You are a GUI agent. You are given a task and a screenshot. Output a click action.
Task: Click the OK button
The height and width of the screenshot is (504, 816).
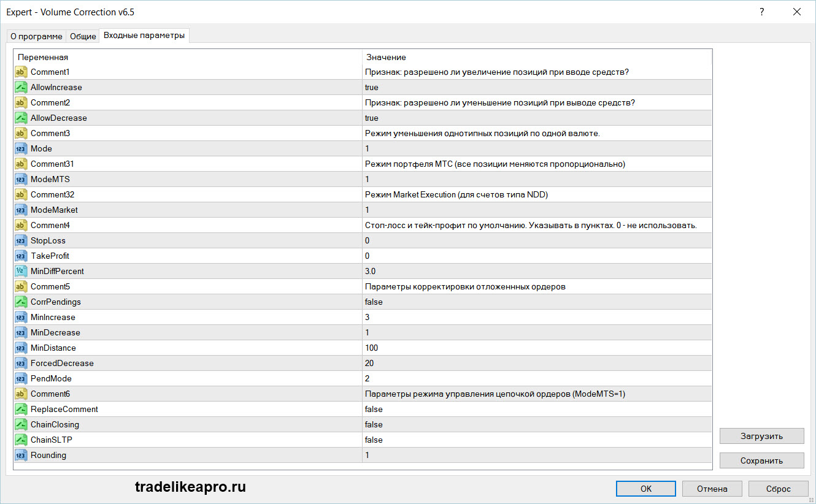646,489
